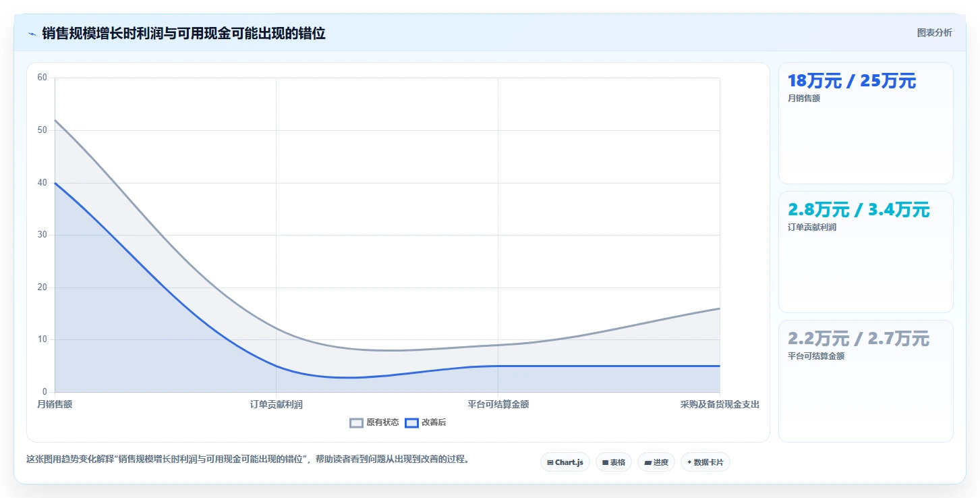The height and width of the screenshot is (498, 980).
Task: Click the 订单贡献利润 x-axis label
Action: [276, 404]
